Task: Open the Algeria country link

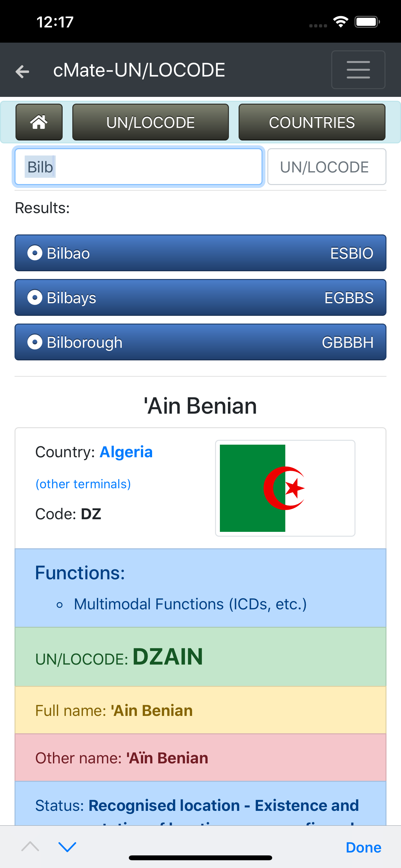Action: point(126,452)
